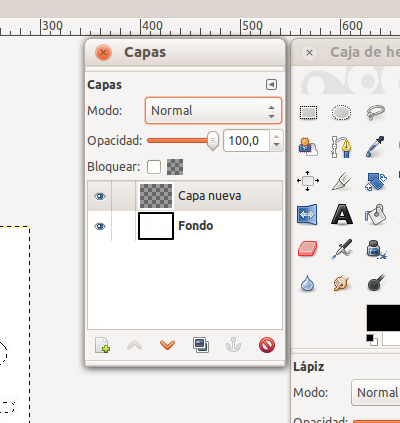Open the Lápiz Modo dropdown
This screenshot has width=400, height=423.
coord(376,393)
